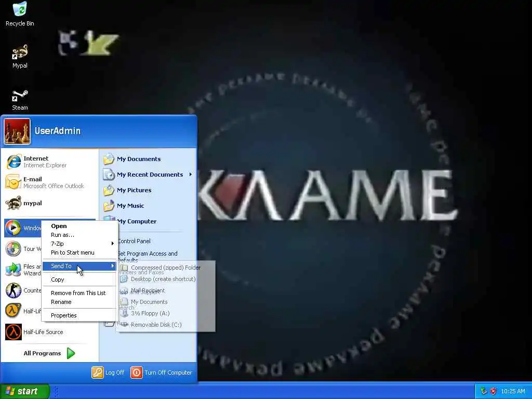Click the Log Off button
The image size is (532, 399).
tap(108, 373)
